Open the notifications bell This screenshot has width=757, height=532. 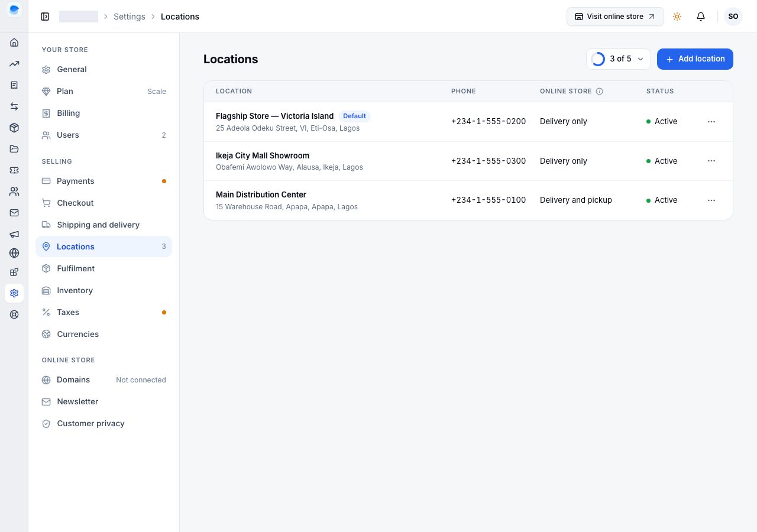point(701,17)
